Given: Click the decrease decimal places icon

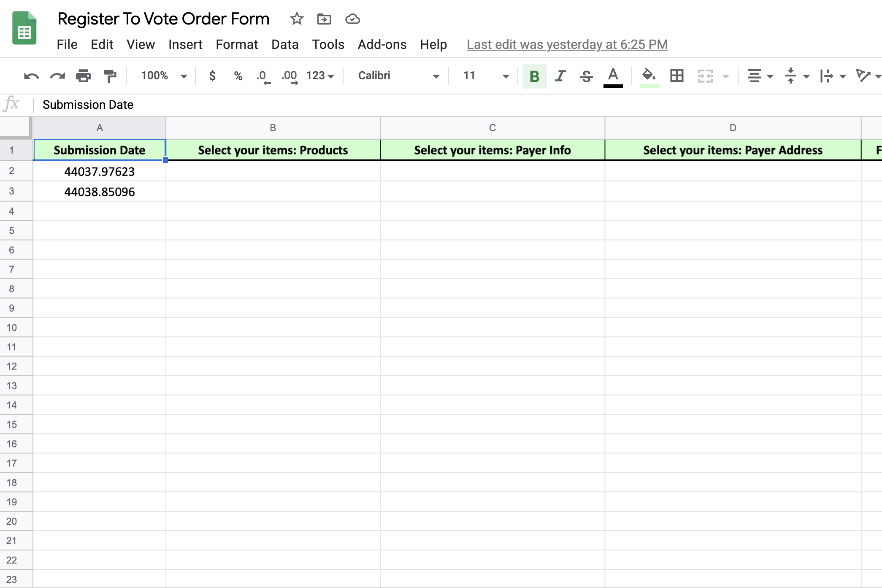Looking at the screenshot, I should [263, 76].
